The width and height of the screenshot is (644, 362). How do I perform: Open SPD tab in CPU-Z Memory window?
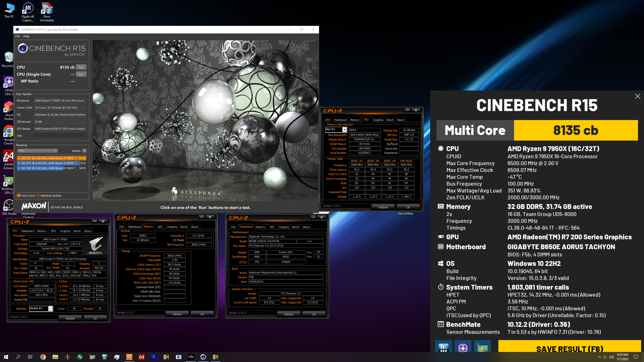pyautogui.click(x=160, y=227)
